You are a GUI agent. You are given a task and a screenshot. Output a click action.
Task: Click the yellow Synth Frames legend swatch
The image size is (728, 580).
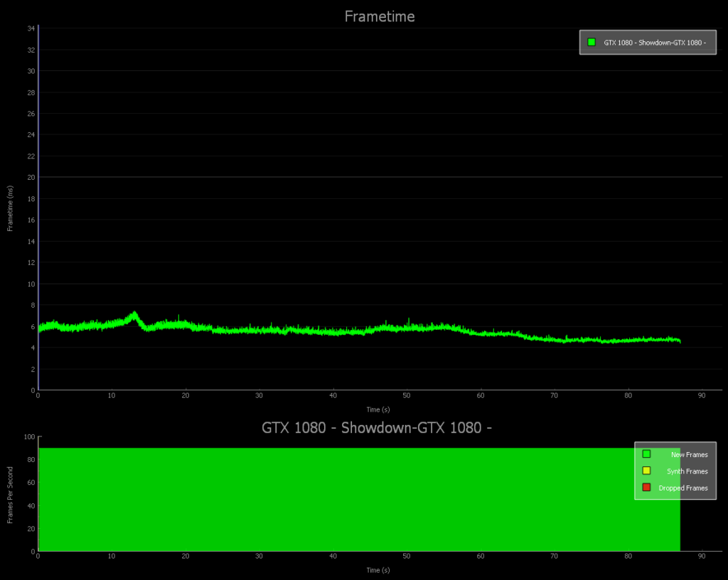(x=646, y=471)
